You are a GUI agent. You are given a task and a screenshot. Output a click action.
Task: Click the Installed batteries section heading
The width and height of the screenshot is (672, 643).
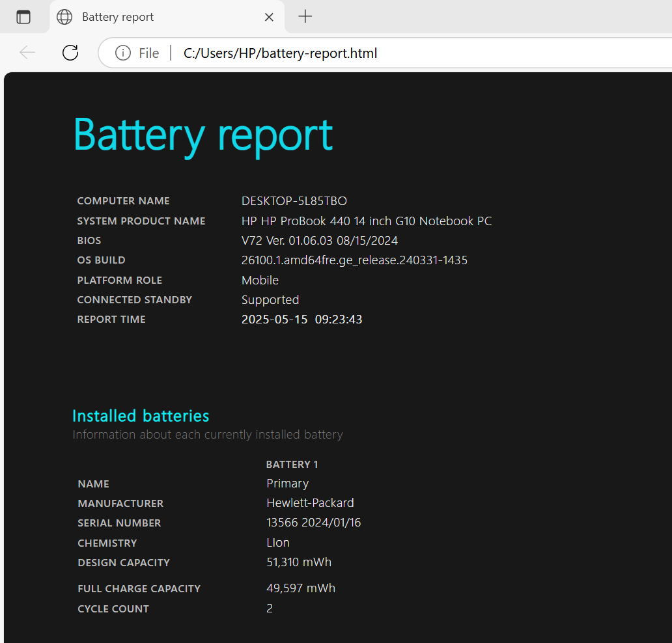[x=141, y=416]
